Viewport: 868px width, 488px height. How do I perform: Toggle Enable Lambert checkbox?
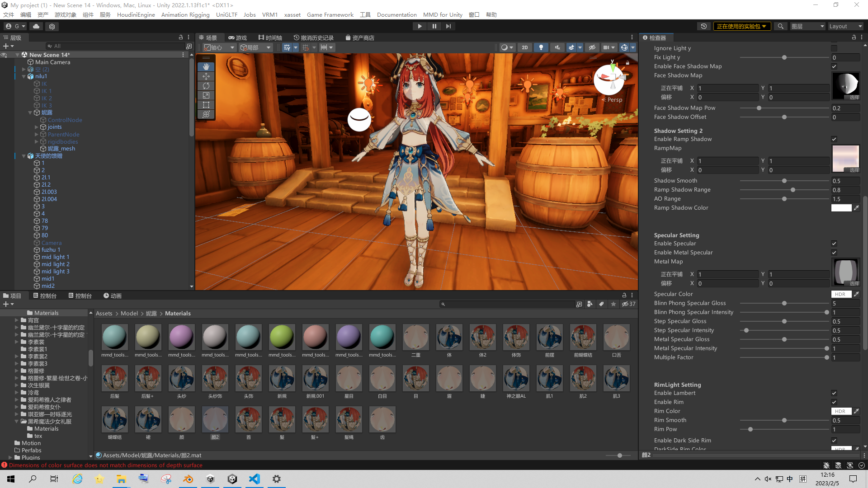[x=834, y=393]
